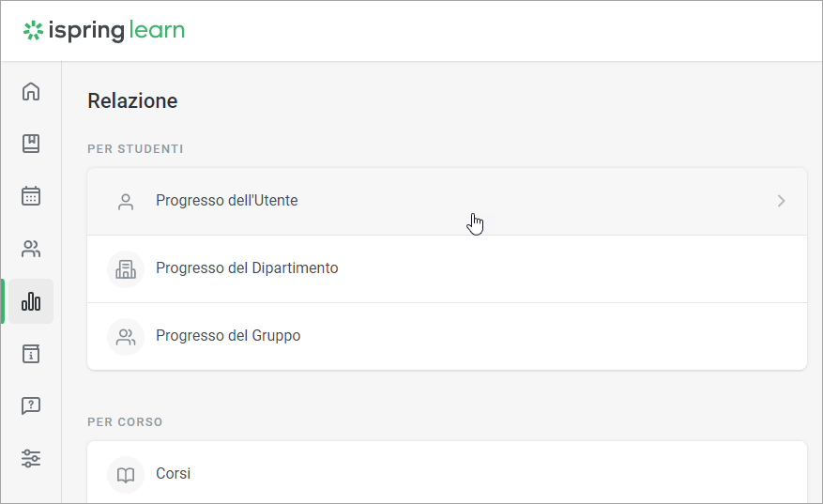Click the person icon beside Progresso dell'Utente

click(x=126, y=201)
